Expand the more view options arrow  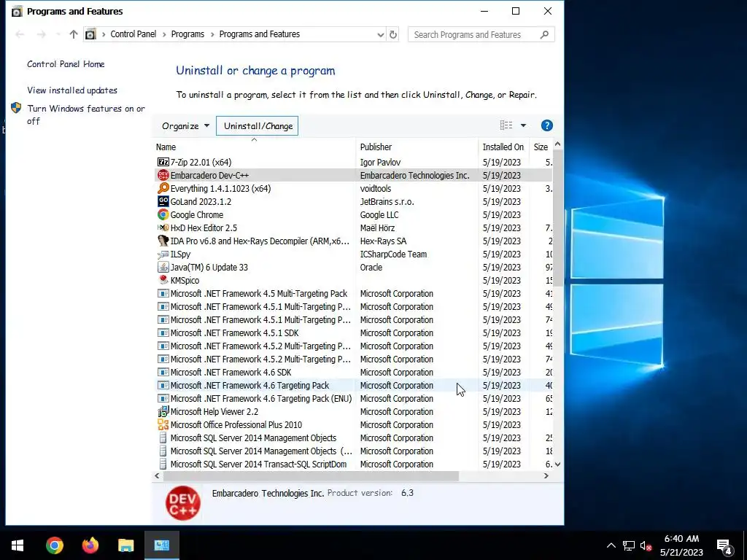tap(523, 125)
